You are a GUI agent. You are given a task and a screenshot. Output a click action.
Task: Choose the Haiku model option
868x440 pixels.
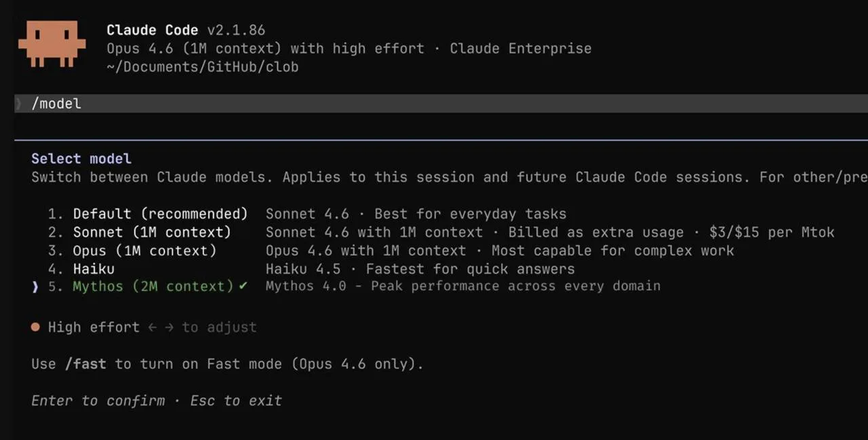tap(94, 269)
